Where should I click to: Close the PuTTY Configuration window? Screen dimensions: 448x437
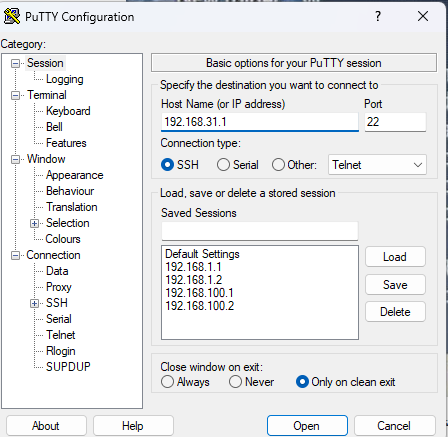[423, 16]
